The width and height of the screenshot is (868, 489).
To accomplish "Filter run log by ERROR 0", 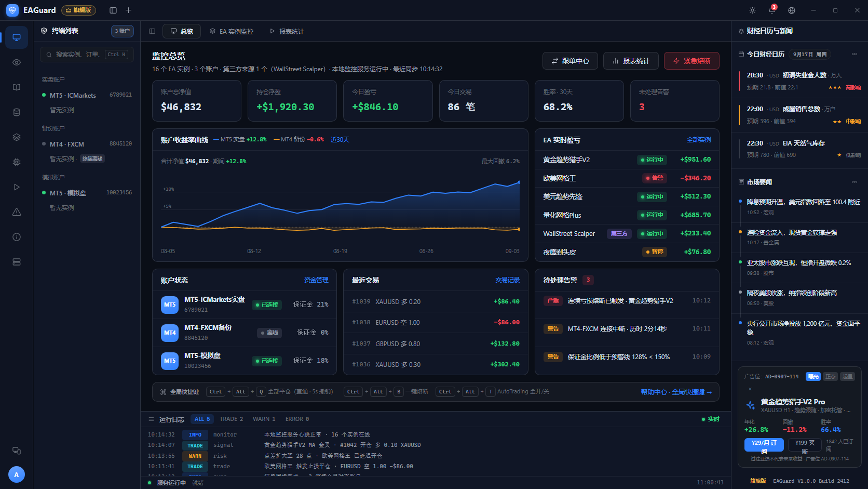I will [297, 419].
